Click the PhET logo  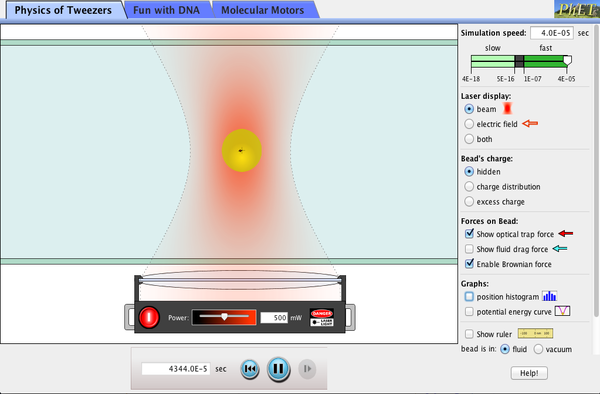pyautogui.click(x=577, y=9)
